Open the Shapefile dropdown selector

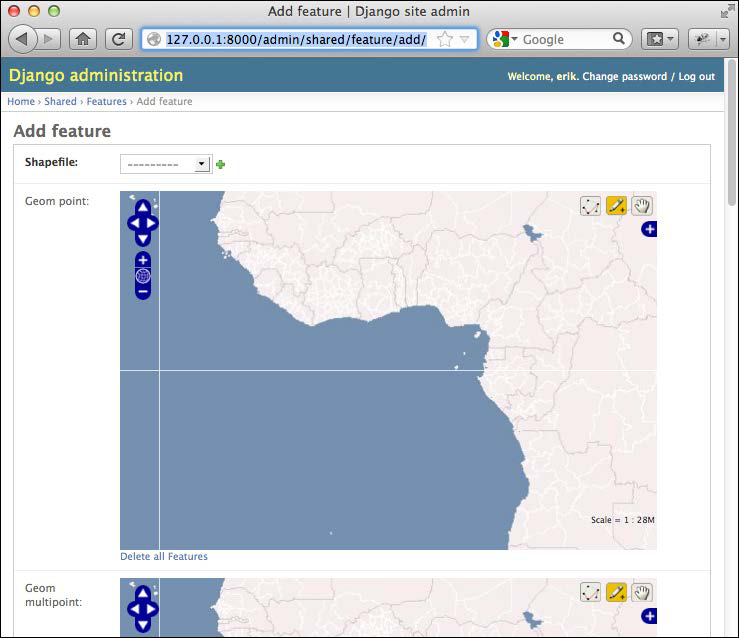165,164
